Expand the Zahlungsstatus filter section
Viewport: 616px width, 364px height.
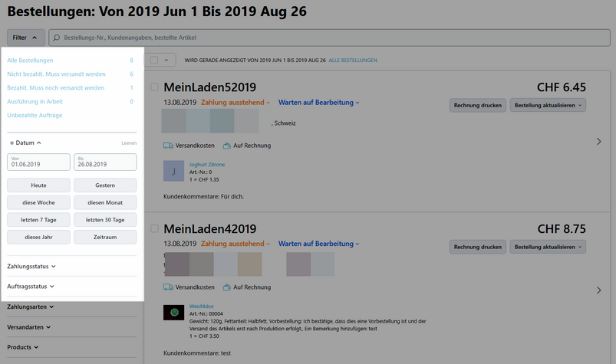pos(31,266)
